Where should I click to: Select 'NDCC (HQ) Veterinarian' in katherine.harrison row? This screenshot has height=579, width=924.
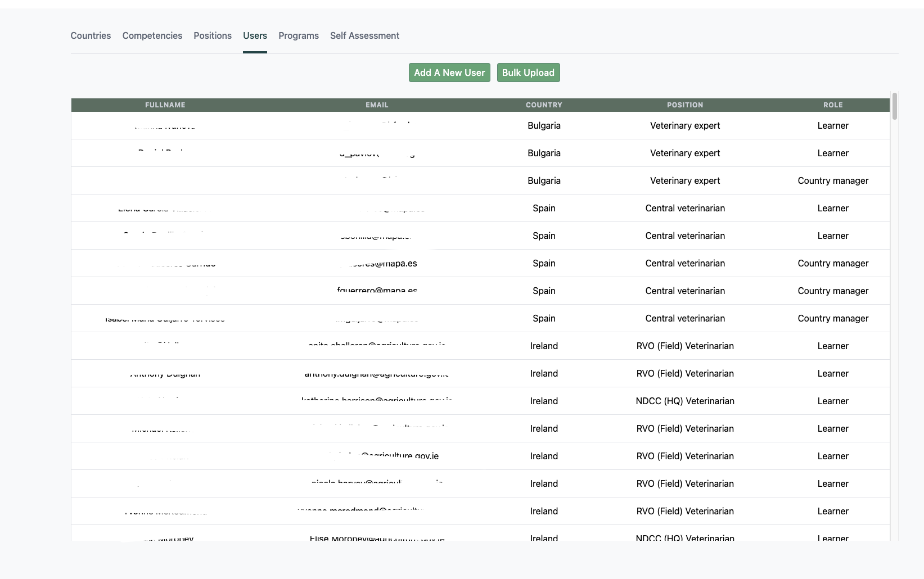(685, 401)
